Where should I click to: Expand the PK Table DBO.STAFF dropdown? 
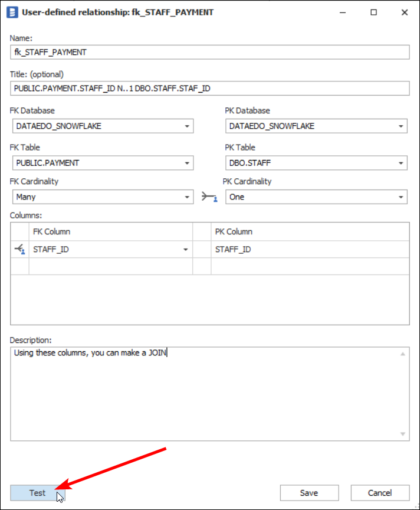(401, 163)
